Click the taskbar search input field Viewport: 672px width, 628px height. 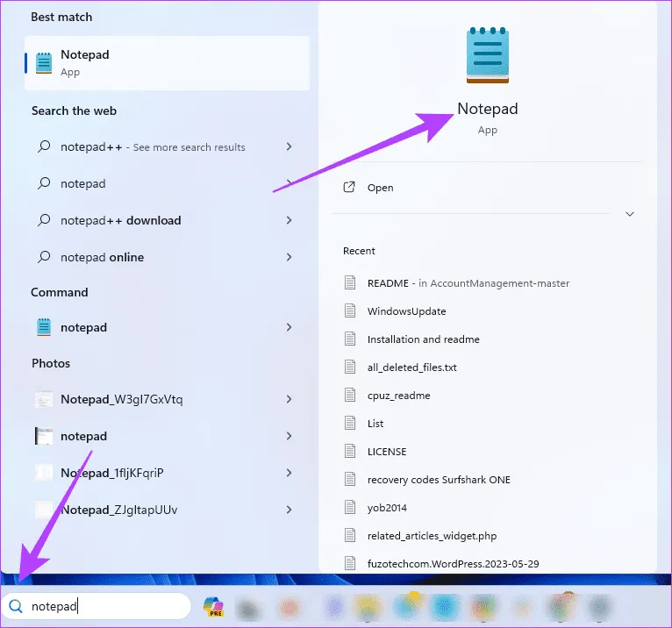[x=105, y=606]
